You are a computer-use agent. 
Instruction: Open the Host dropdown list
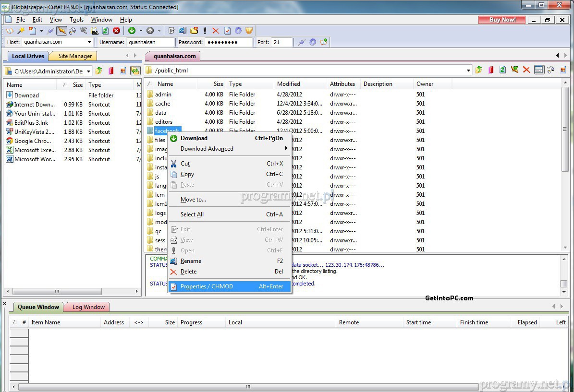click(x=89, y=42)
